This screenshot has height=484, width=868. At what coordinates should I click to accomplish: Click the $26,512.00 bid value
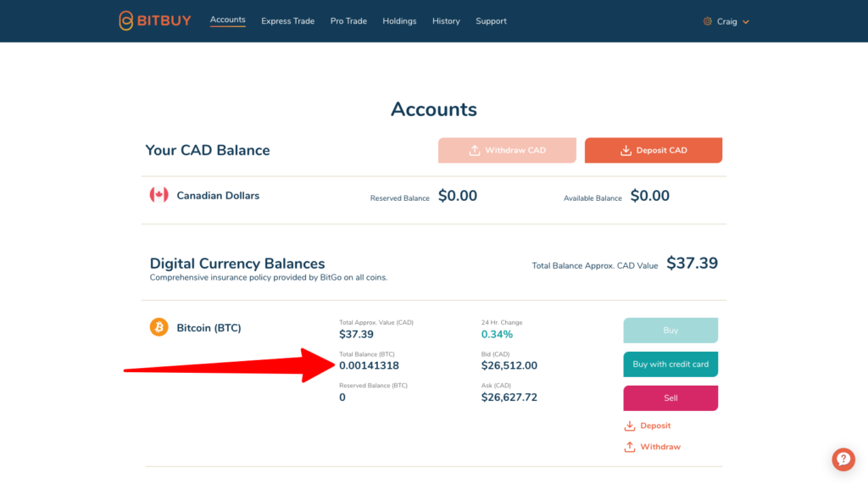point(509,365)
